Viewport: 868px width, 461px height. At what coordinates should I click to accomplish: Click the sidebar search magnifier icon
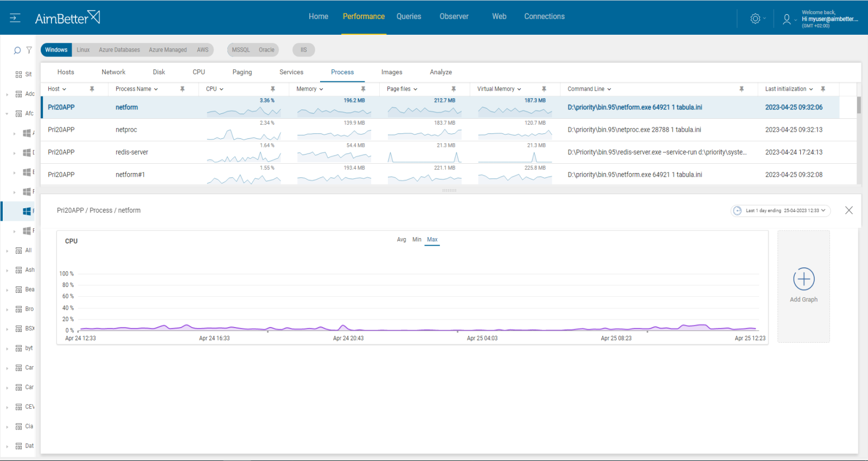tap(17, 50)
